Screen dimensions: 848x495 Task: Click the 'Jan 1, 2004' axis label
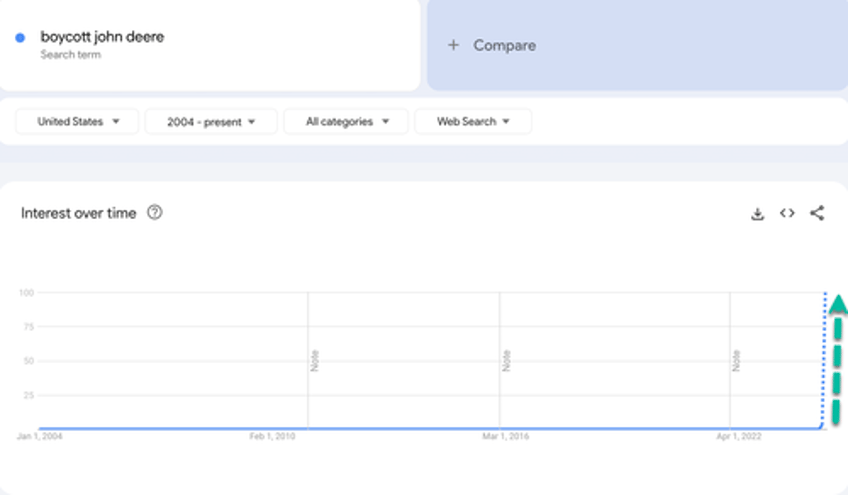click(x=38, y=437)
